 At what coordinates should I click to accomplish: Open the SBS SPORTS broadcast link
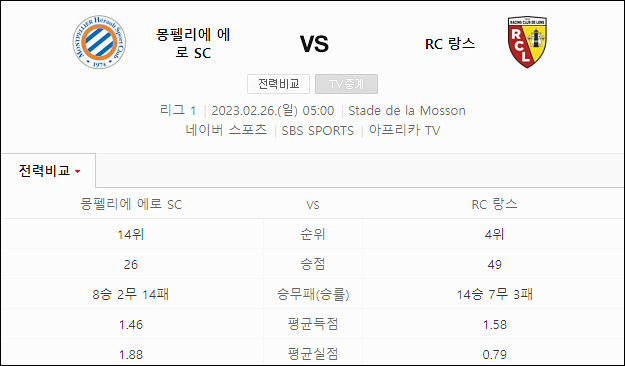click(318, 131)
